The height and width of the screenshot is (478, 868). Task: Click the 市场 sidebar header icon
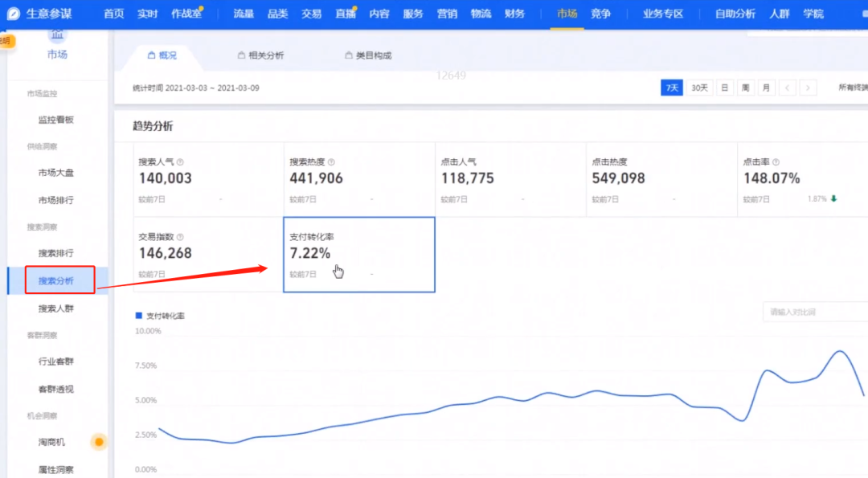[58, 35]
